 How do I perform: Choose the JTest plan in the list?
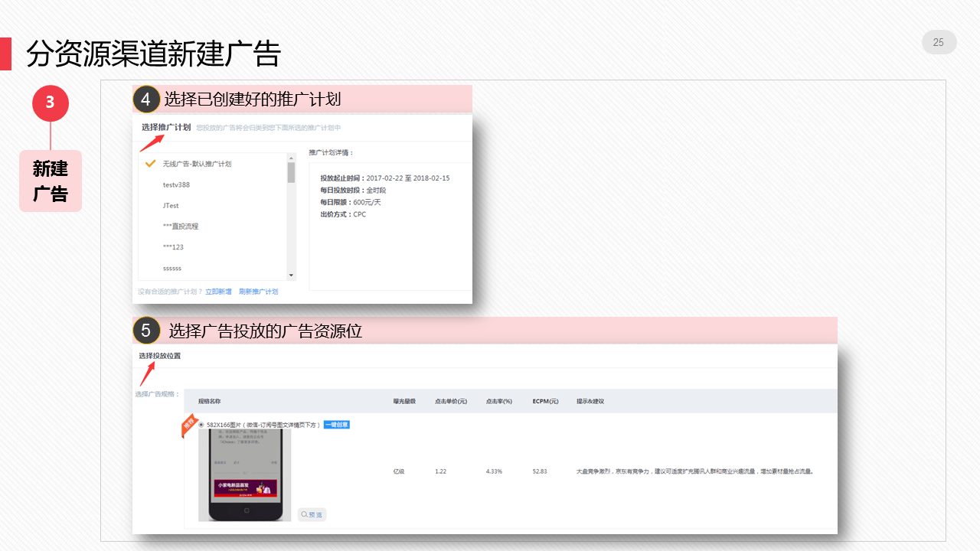click(171, 205)
